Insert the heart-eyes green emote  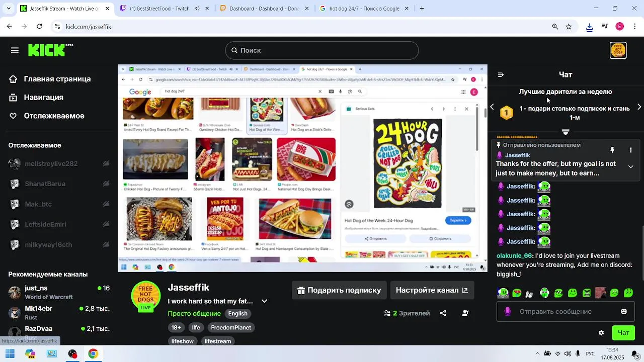(517, 293)
